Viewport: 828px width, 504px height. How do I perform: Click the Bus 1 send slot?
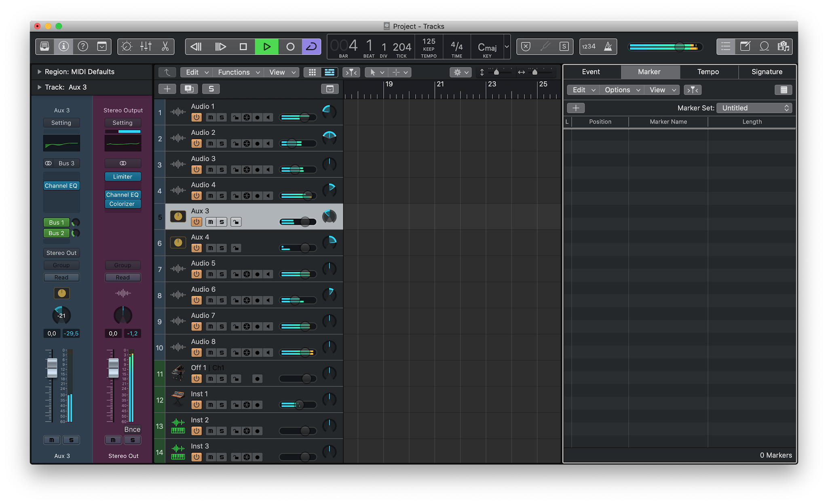(x=57, y=223)
